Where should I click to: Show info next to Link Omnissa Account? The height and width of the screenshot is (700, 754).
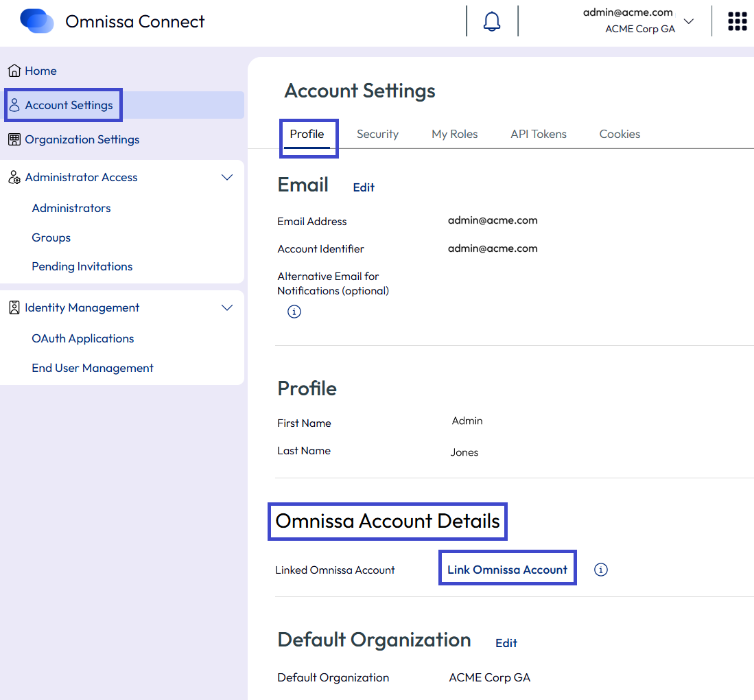(600, 570)
